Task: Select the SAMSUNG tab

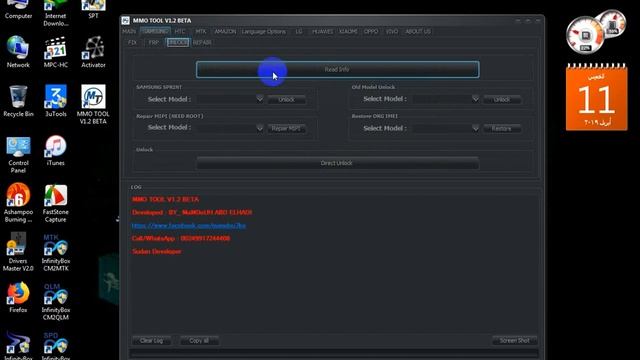Action: click(155, 31)
